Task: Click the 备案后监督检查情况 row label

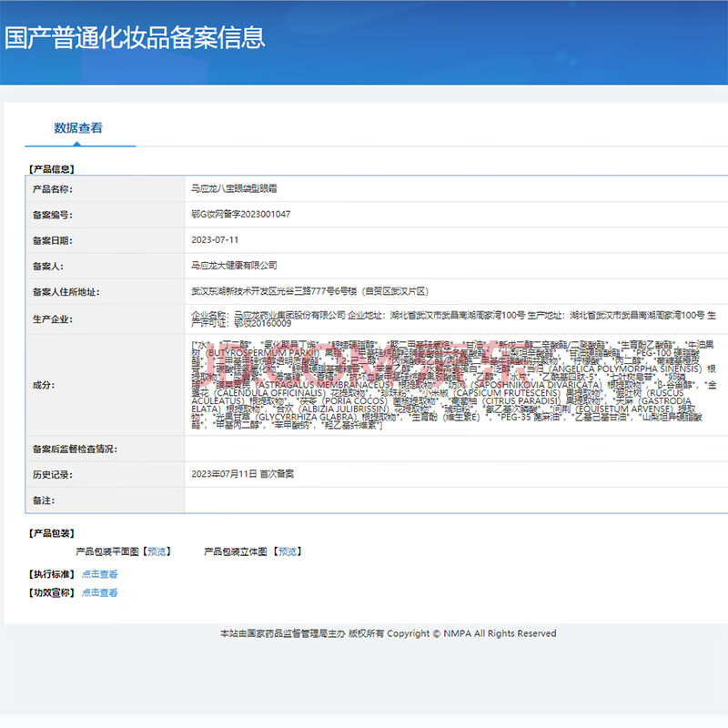Action: click(75, 450)
